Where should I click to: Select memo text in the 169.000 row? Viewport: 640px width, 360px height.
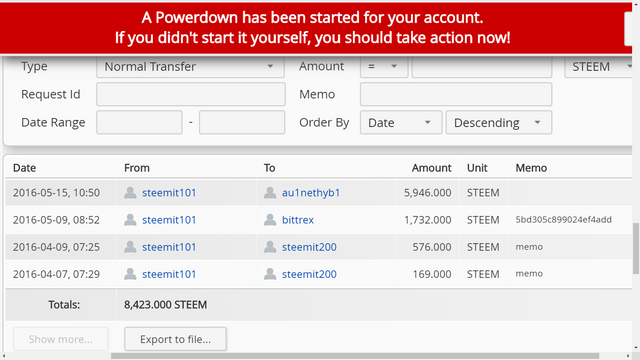[529, 273]
